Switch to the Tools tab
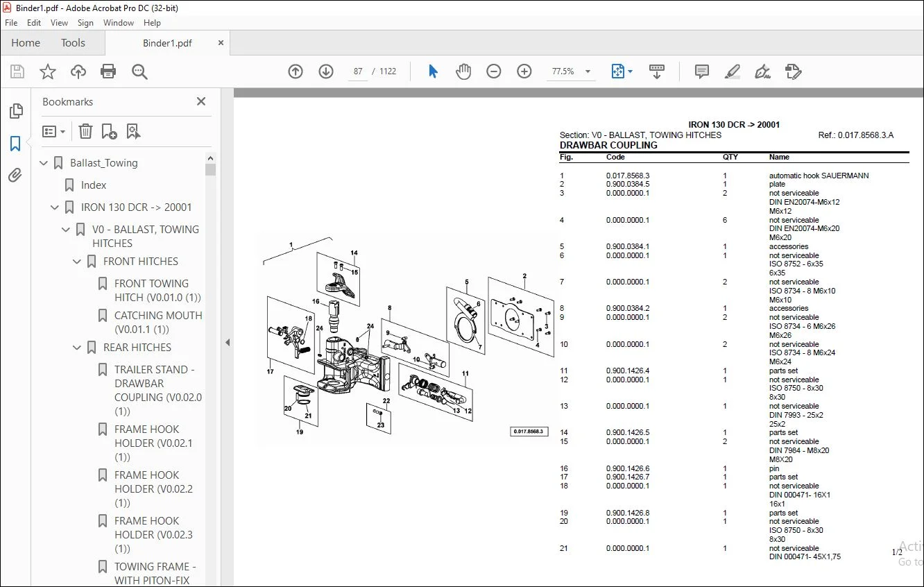The height and width of the screenshot is (587, 924). click(73, 42)
